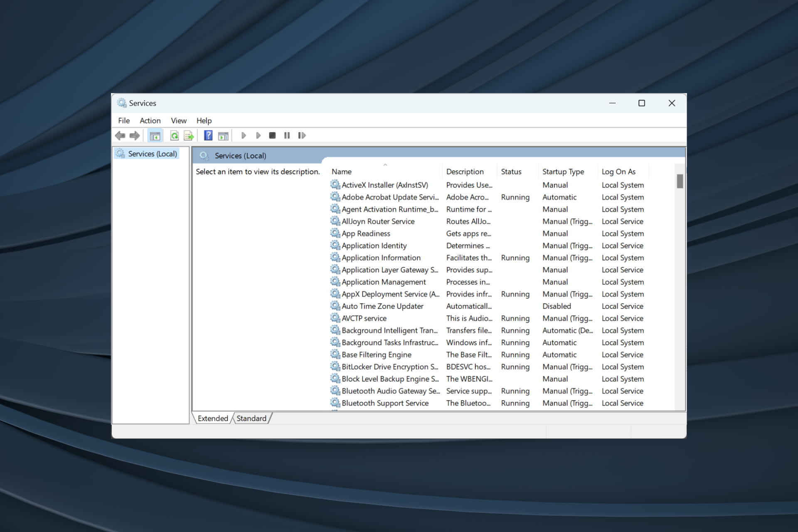
Task: Select the Extended tab
Action: coord(212,418)
